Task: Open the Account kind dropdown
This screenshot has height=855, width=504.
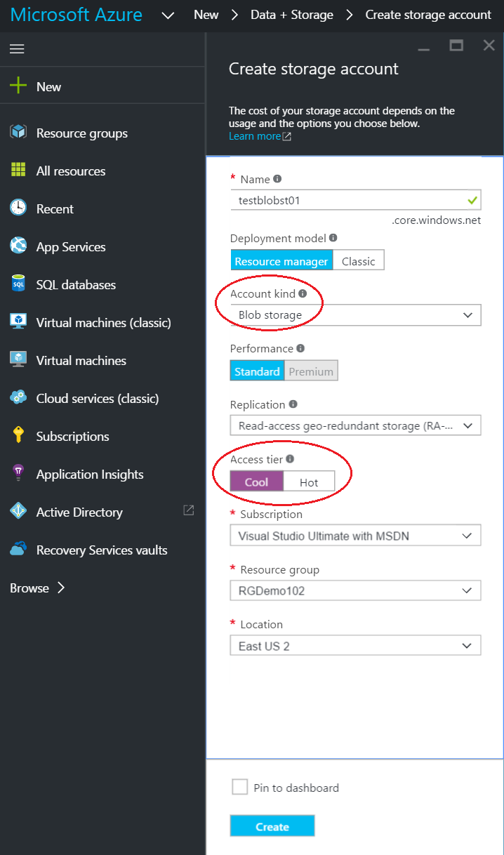Action: point(355,315)
